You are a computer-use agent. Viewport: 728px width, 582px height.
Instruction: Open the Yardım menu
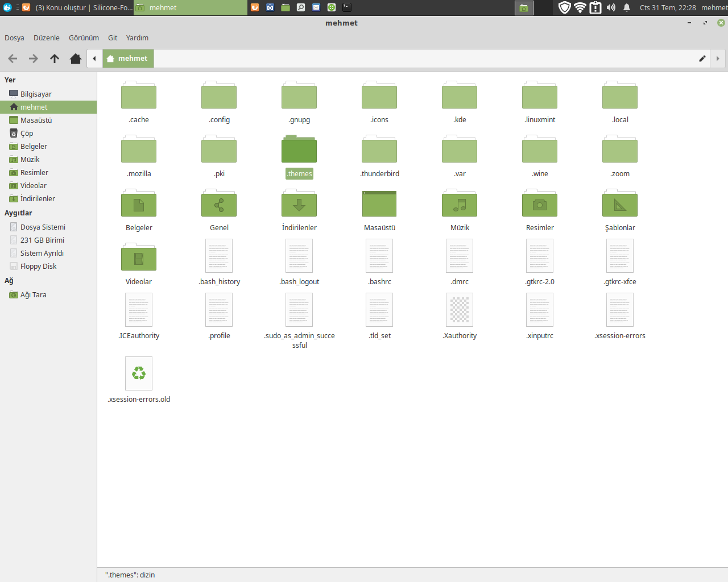pos(137,38)
